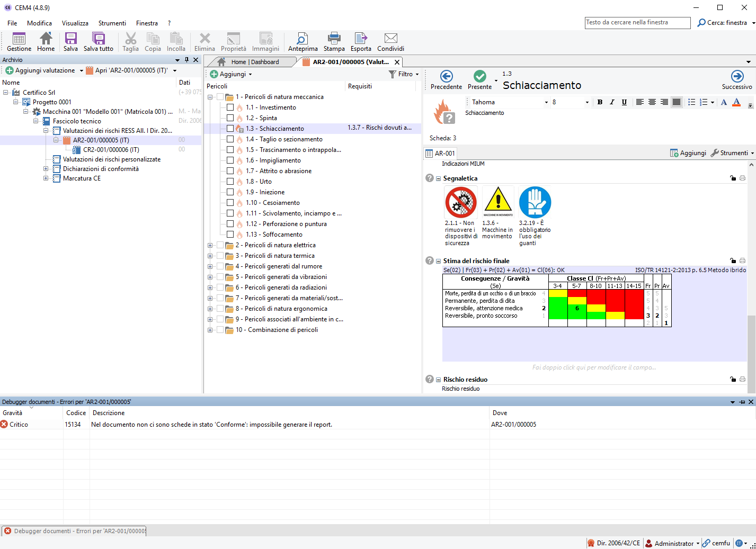The width and height of the screenshot is (756, 549).
Task: Open the Strumenti menu in menu bar
Action: tap(112, 23)
